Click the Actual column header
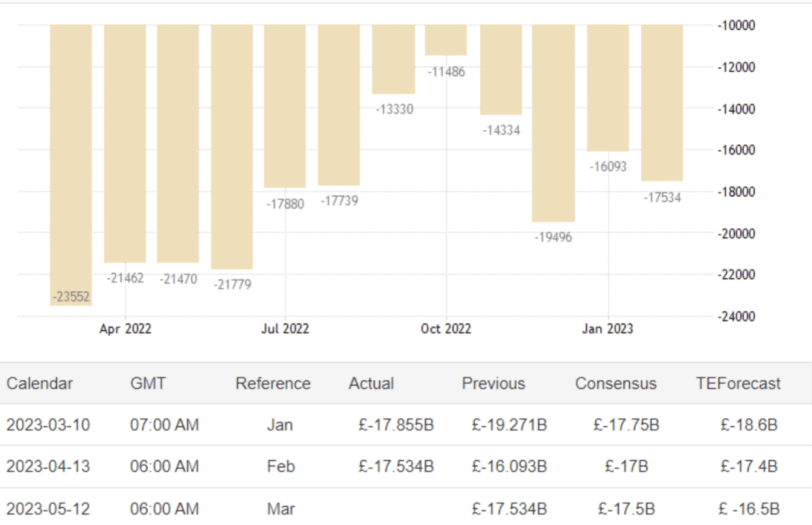Image resolution: width=812 pixels, height=525 pixels. pyautogui.click(x=371, y=384)
